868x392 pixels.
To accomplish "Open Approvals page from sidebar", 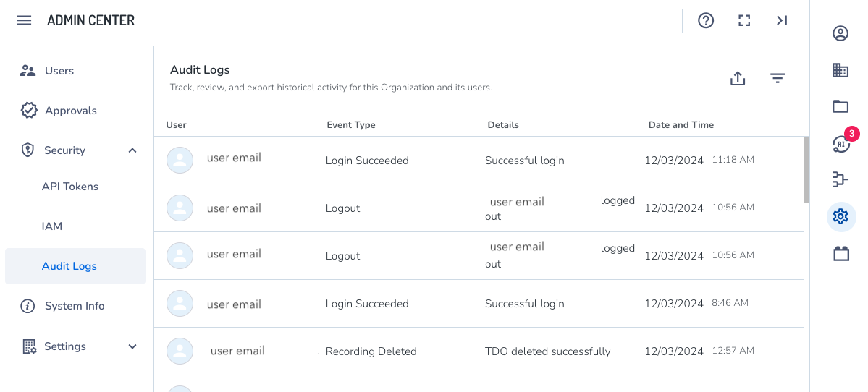I will 70,111.
